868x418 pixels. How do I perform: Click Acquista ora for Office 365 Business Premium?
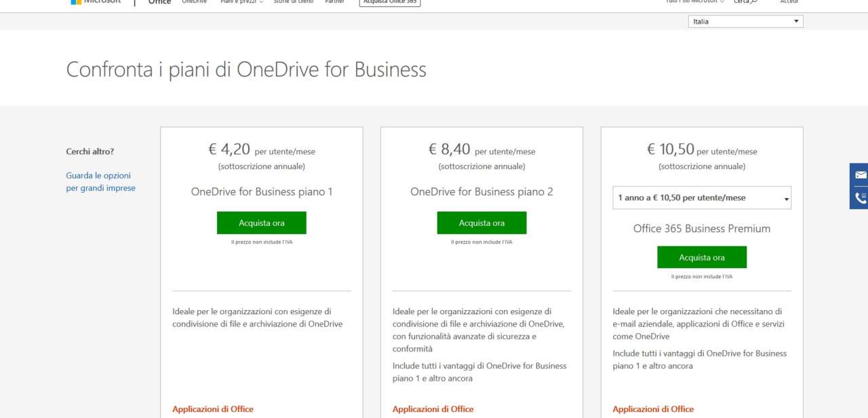pyautogui.click(x=701, y=257)
